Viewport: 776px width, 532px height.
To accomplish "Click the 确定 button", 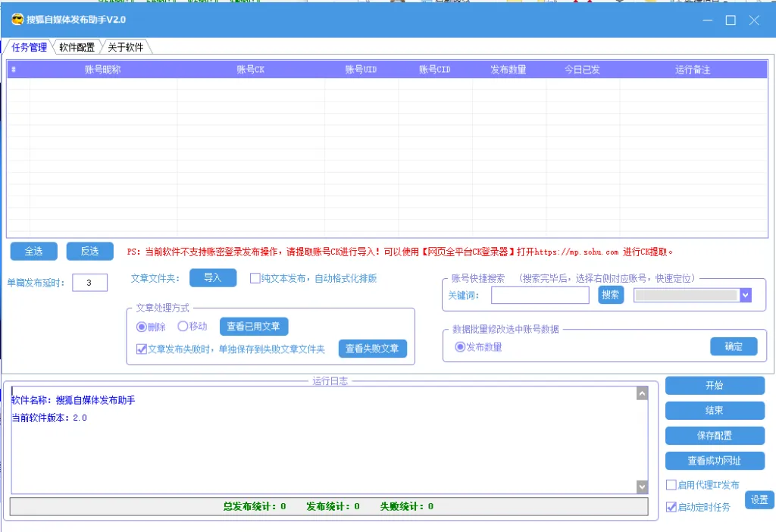I will click(x=734, y=346).
